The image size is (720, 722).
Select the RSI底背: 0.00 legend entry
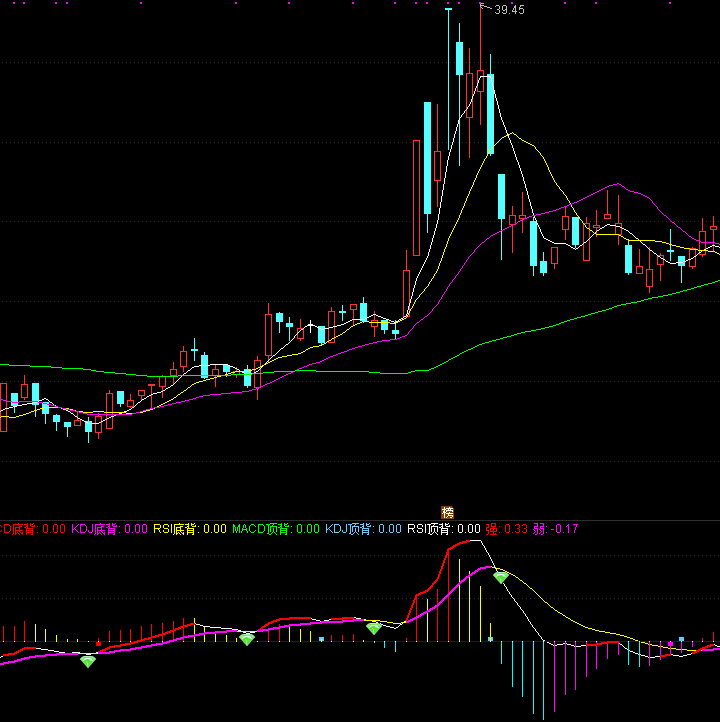[x=190, y=529]
